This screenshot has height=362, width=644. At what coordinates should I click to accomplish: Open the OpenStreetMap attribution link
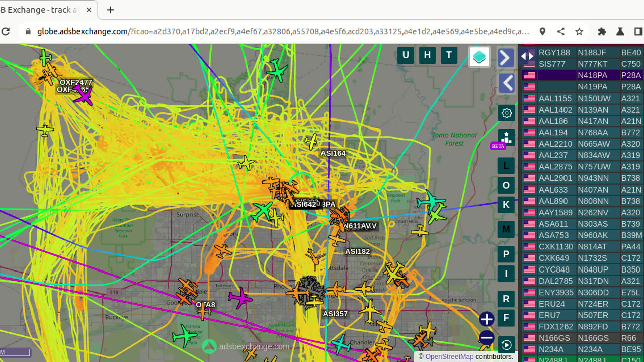pyautogui.click(x=449, y=356)
